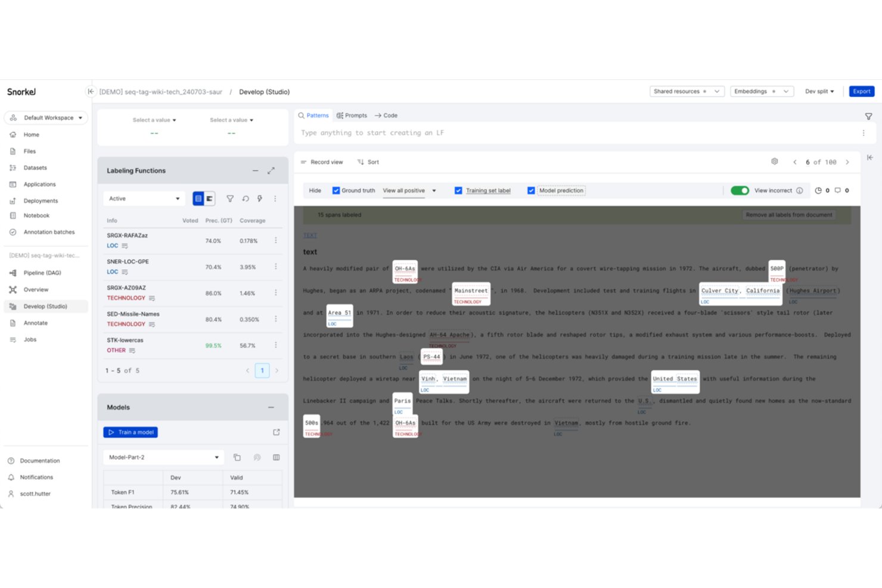Copy the Model-Part-2 model
Viewport: 882px width, 588px height.
click(237, 458)
